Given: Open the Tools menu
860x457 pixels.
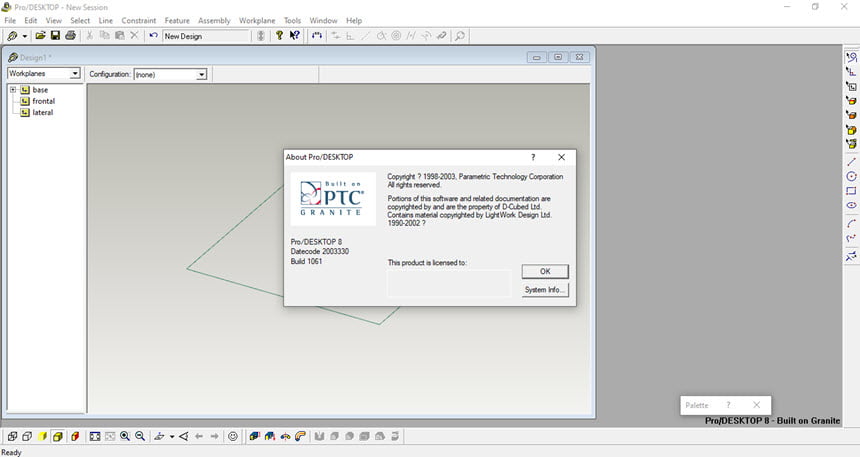Looking at the screenshot, I should (292, 20).
